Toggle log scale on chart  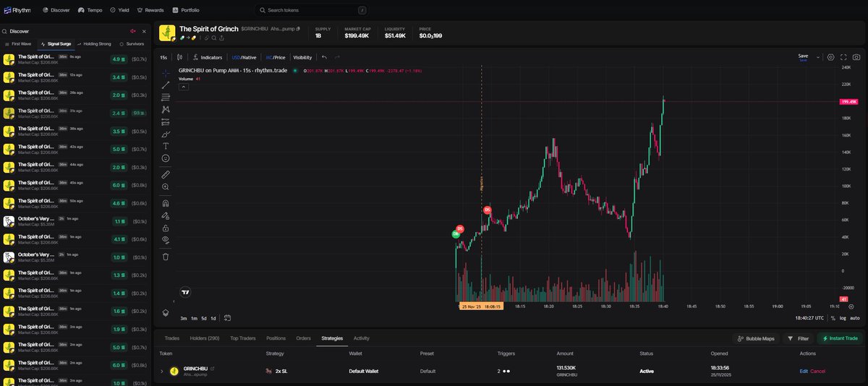(843, 318)
